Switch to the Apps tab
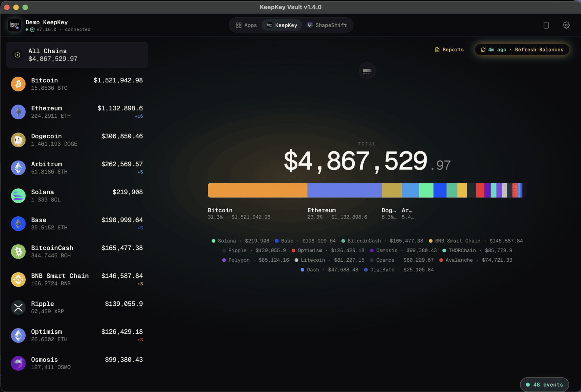 click(x=246, y=25)
